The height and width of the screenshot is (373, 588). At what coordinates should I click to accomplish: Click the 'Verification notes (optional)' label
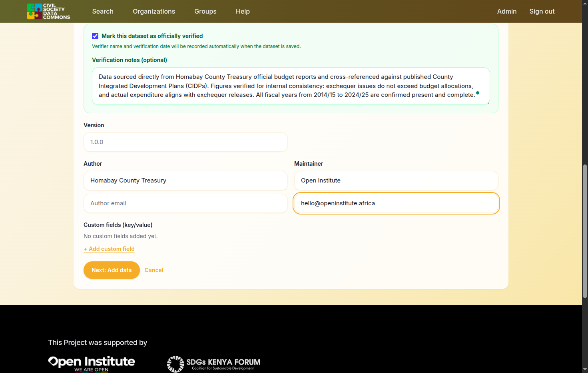(130, 60)
